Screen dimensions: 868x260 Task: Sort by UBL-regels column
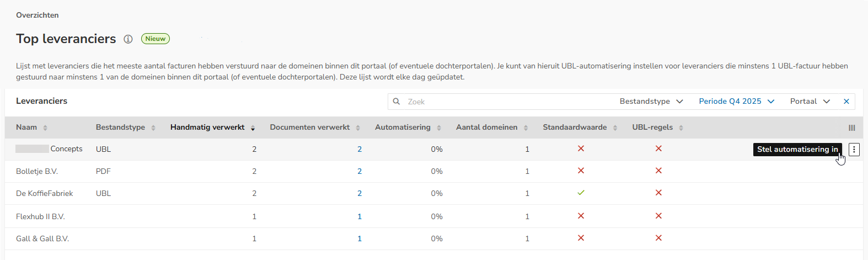pos(681,128)
